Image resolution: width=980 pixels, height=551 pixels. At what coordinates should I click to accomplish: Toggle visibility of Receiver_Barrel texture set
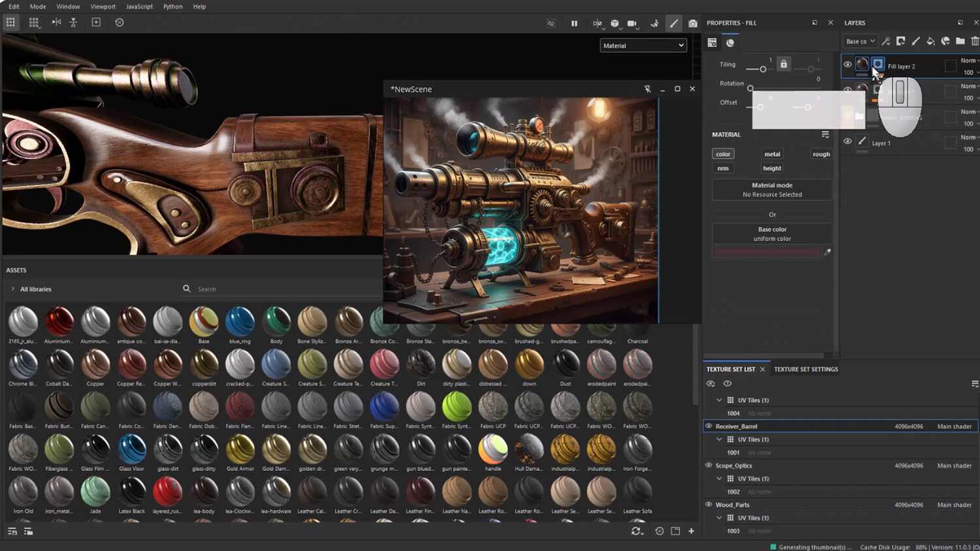click(708, 426)
